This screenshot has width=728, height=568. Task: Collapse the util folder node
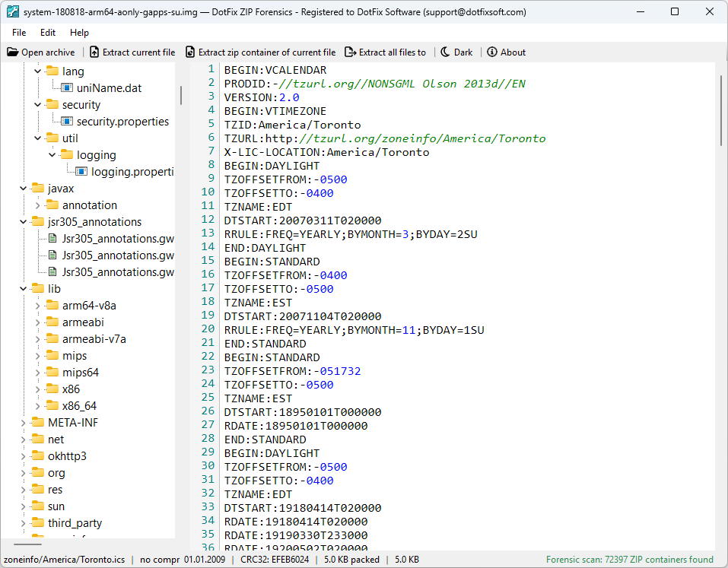tap(38, 138)
